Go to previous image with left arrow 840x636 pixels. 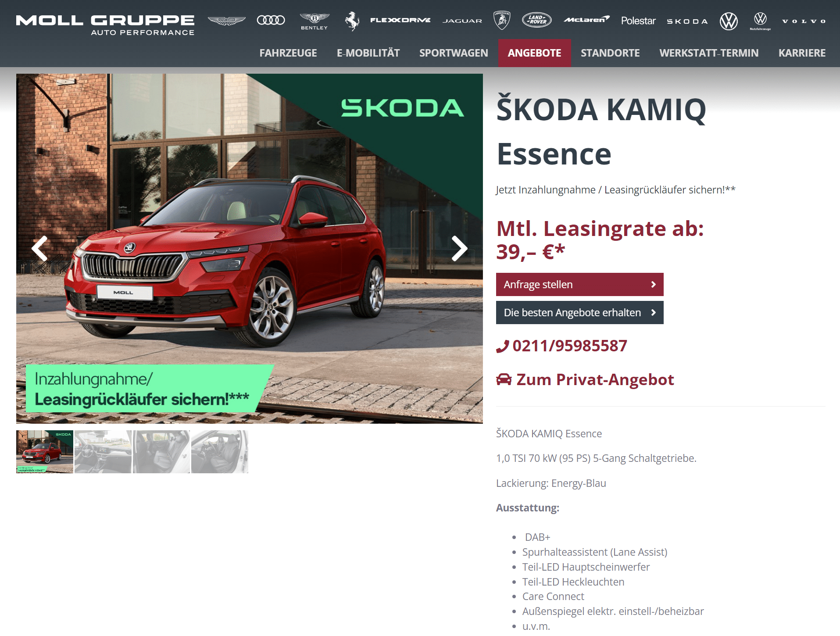pyautogui.click(x=40, y=248)
